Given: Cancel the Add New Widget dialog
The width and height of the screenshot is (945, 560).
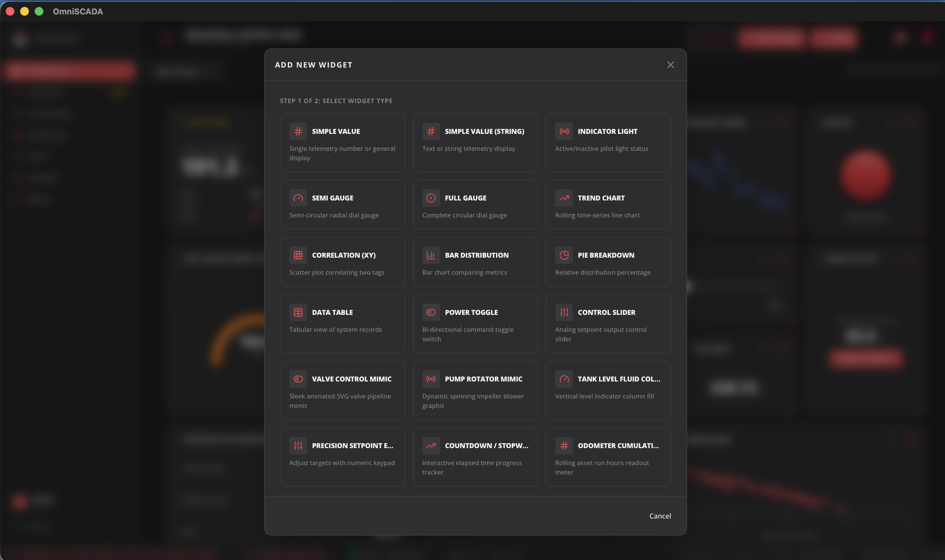Looking at the screenshot, I should 660,516.
